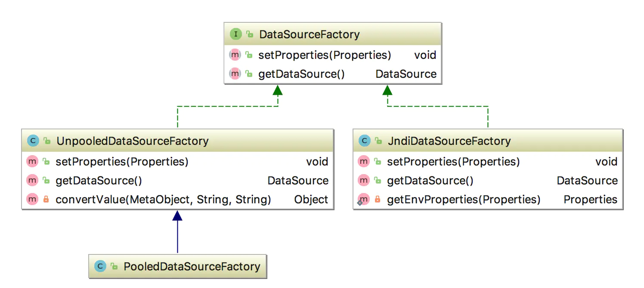
Task: Click the class icon beside UnpooledDataSourceFactory
Action: (x=33, y=141)
